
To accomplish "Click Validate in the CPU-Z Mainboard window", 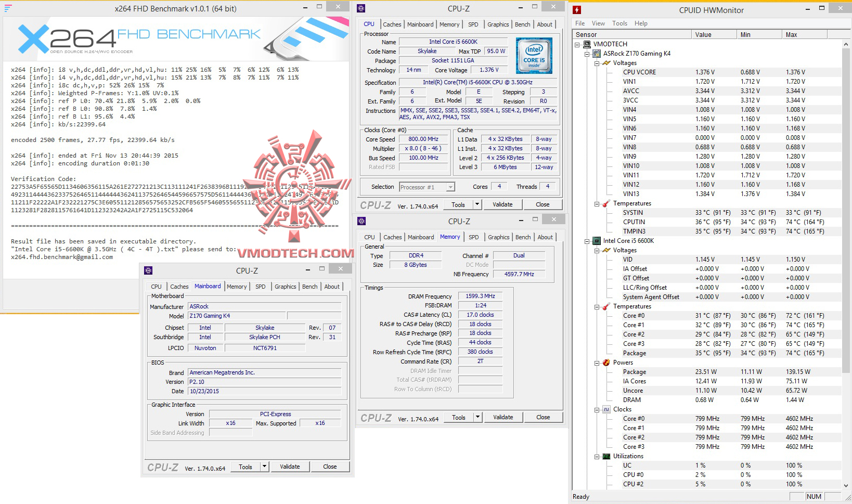I will pyautogui.click(x=290, y=467).
